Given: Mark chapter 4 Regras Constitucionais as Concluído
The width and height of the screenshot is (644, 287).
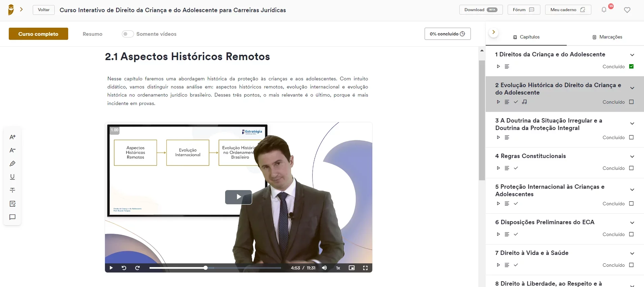Looking at the screenshot, I should pyautogui.click(x=632, y=168).
